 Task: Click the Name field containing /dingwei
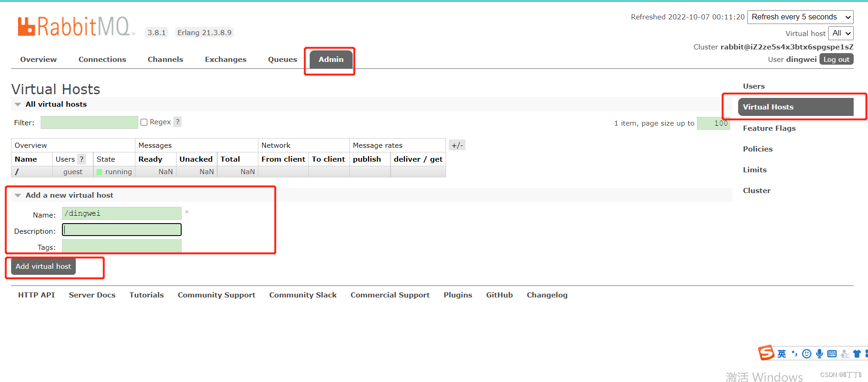point(122,213)
